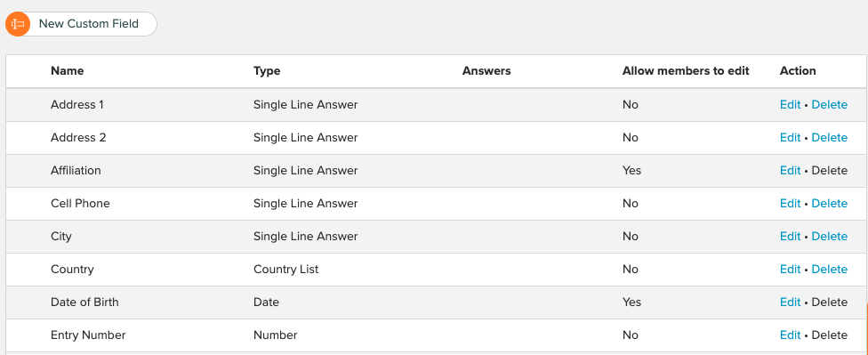Image resolution: width=868 pixels, height=355 pixels.
Task: Delete the Address 1 field
Action: 829,105
